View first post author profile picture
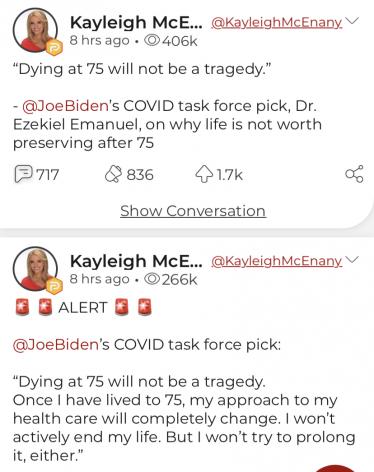Image resolution: width=374 pixels, height=472 pixels. (x=35, y=31)
